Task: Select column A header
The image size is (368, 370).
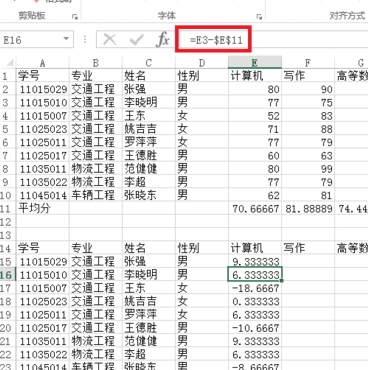Action: tap(42, 62)
